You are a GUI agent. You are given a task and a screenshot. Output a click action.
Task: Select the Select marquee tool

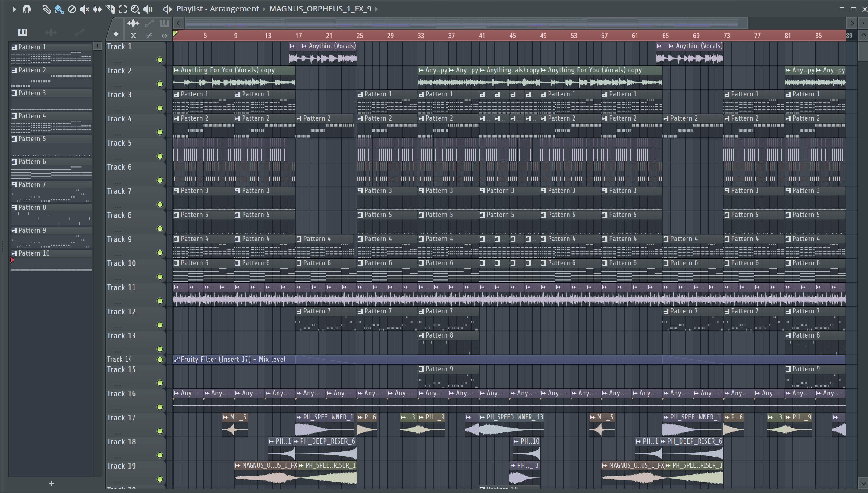(123, 9)
